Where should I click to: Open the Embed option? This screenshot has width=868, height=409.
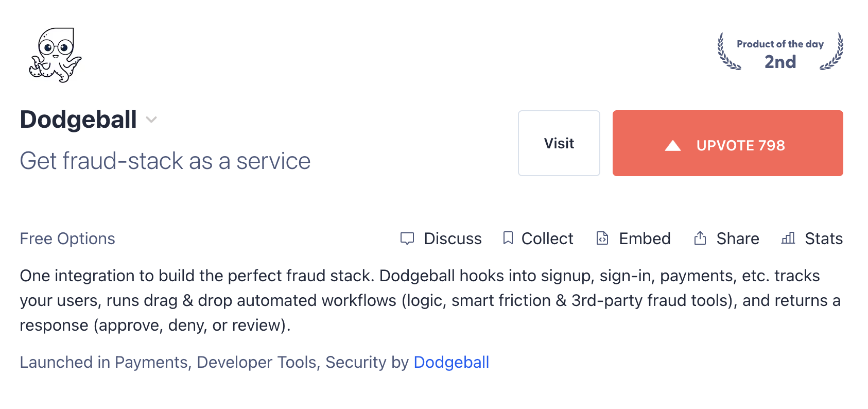[x=645, y=238]
